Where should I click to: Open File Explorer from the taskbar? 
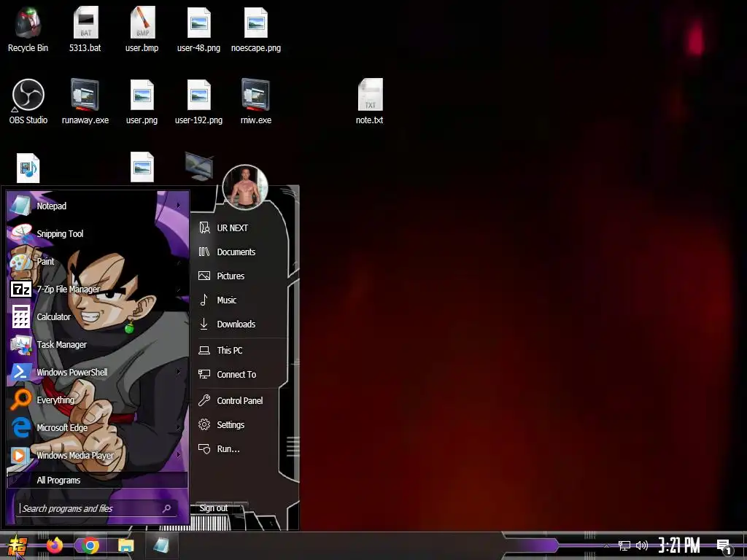pyautogui.click(x=125, y=545)
